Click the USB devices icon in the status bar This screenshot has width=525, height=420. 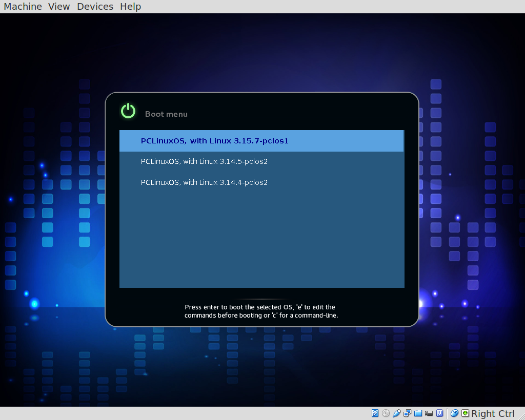click(396, 413)
